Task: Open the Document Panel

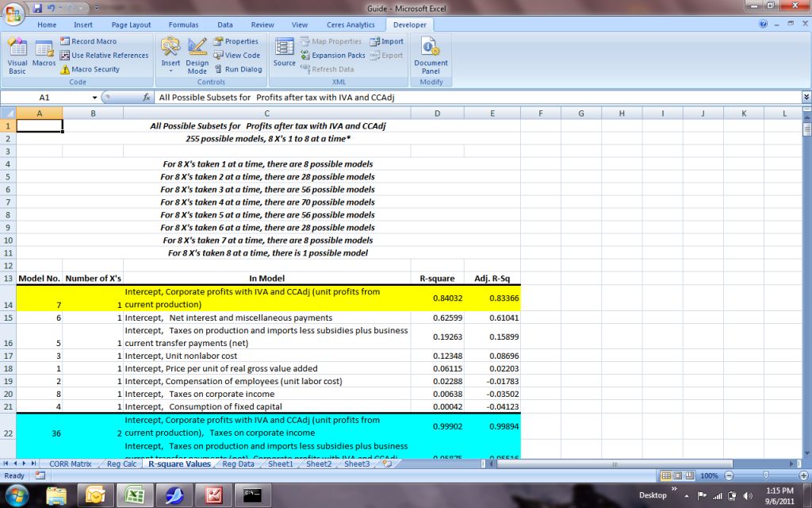Action: pos(431,56)
